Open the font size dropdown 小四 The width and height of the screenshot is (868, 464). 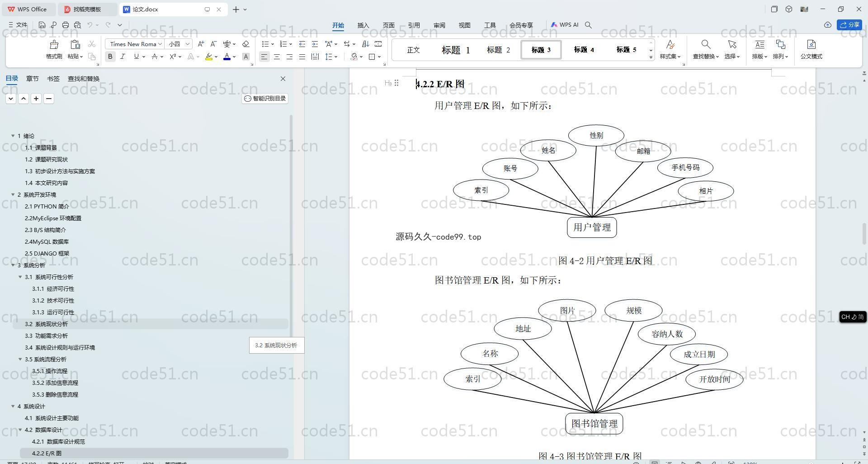(179, 44)
